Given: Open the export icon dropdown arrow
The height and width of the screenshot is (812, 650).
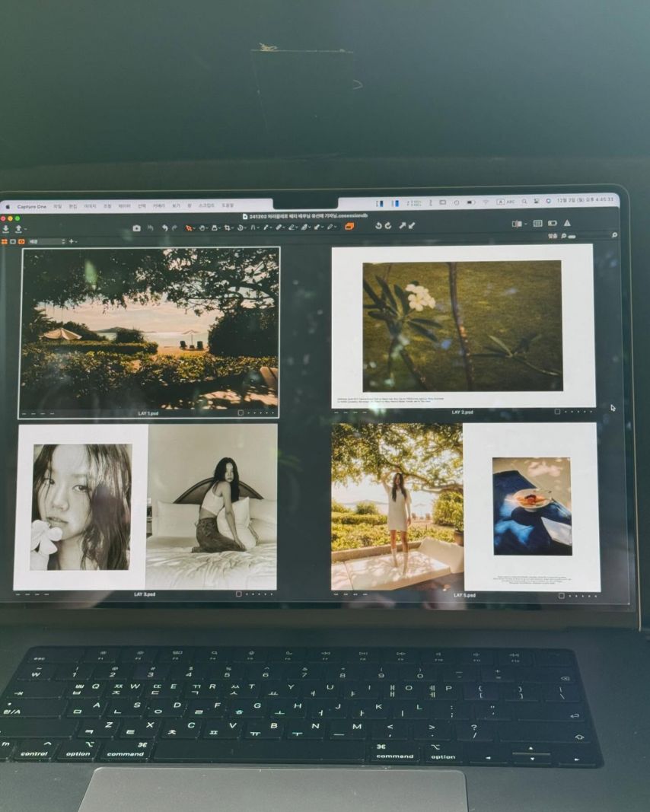Looking at the screenshot, I should click(25, 229).
